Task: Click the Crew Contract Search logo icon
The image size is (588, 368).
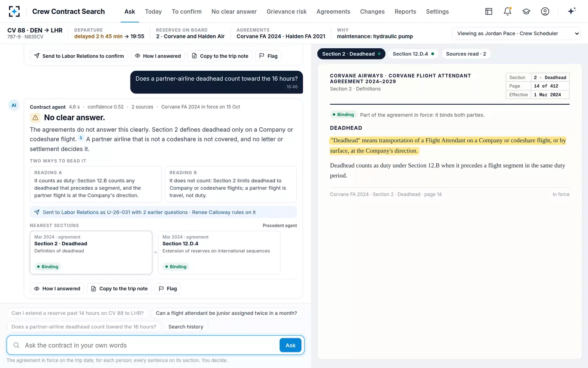Action: [x=14, y=11]
